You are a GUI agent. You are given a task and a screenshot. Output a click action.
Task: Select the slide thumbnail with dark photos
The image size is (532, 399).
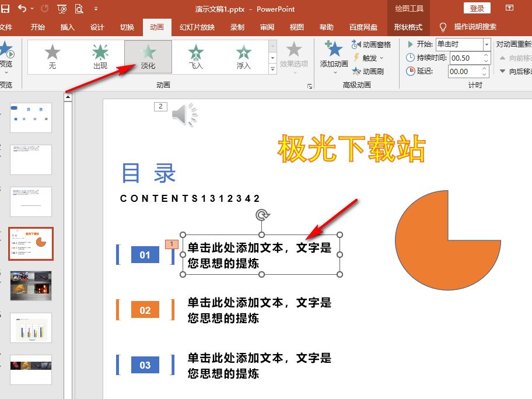pos(31,286)
